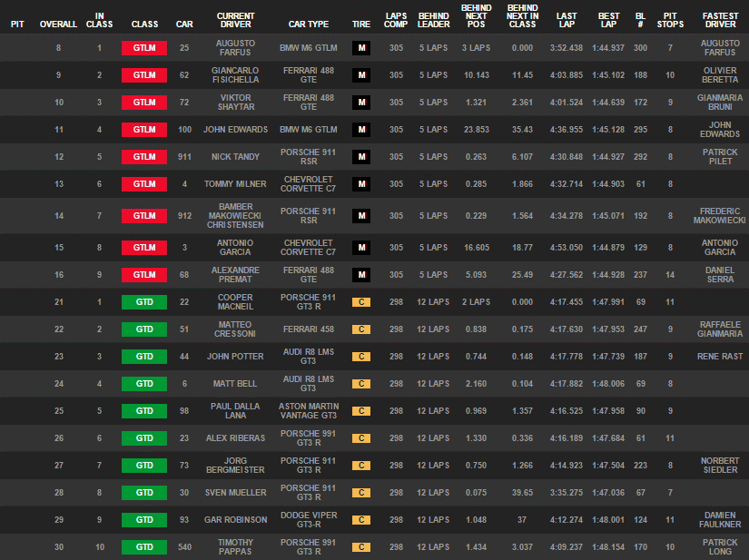Click the green GTD badge for car 98
Screen dimensions: 749x560
[x=143, y=411]
